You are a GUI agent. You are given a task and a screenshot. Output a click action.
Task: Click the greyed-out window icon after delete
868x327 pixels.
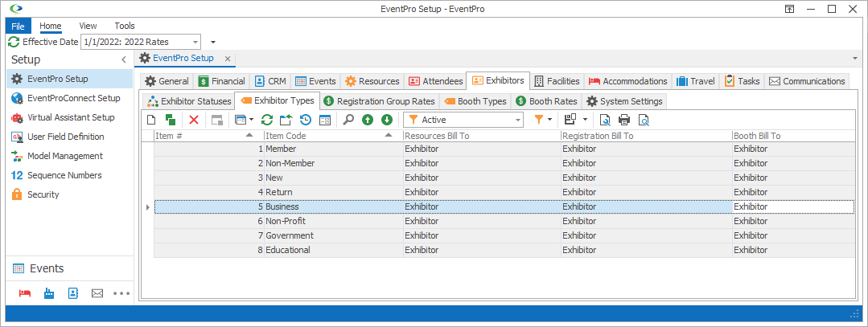[x=217, y=120]
